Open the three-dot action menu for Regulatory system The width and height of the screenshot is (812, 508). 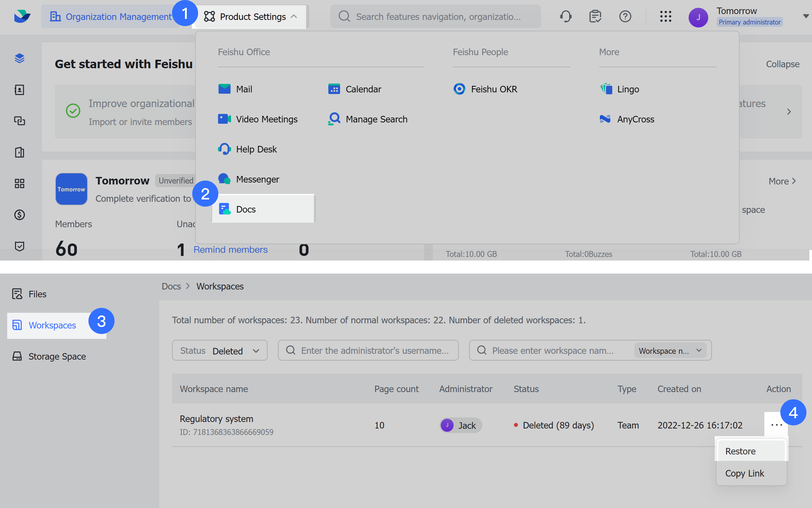pyautogui.click(x=776, y=425)
